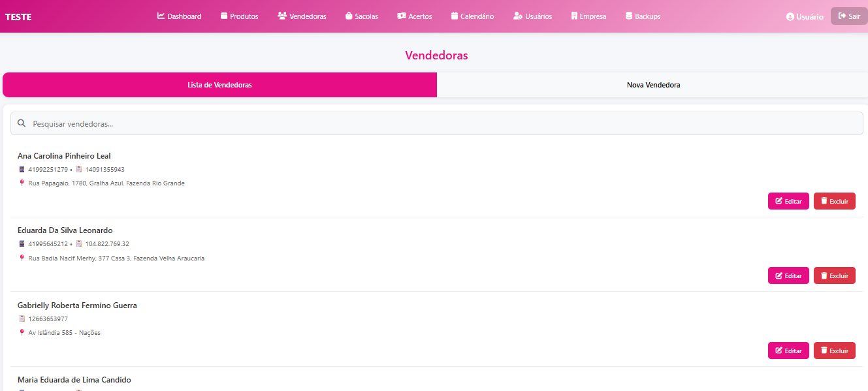Image resolution: width=868 pixels, height=391 pixels.
Task: Click the document icon beside 104.822.769.32
Action: coord(79,243)
